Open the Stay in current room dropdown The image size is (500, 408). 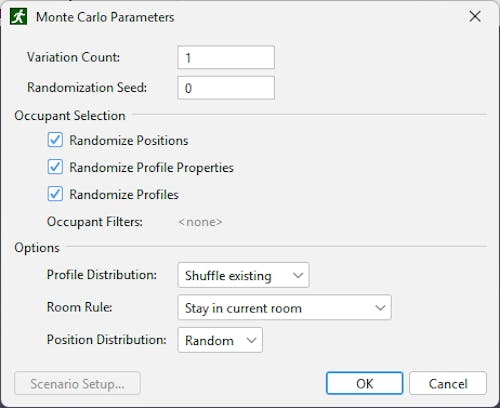(x=284, y=308)
